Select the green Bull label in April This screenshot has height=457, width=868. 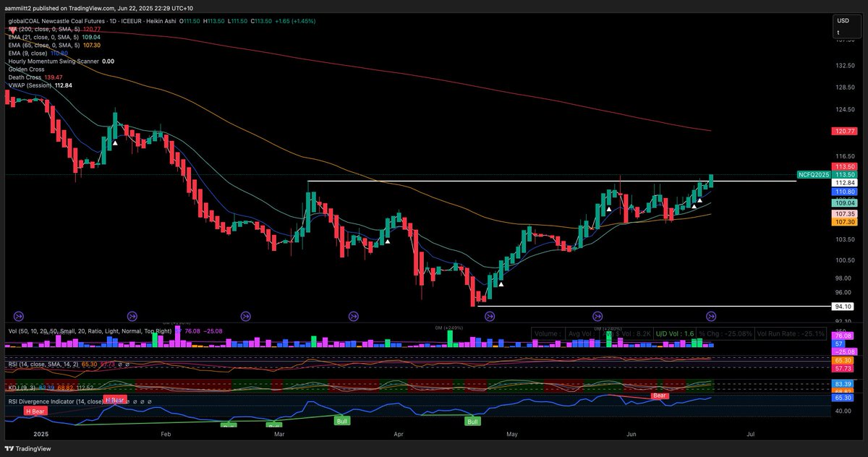473,421
